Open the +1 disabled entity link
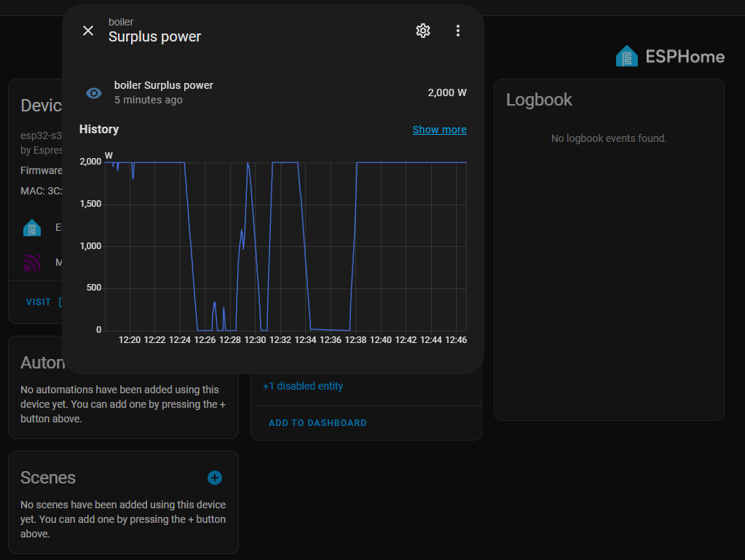This screenshot has width=745, height=560. pos(303,386)
